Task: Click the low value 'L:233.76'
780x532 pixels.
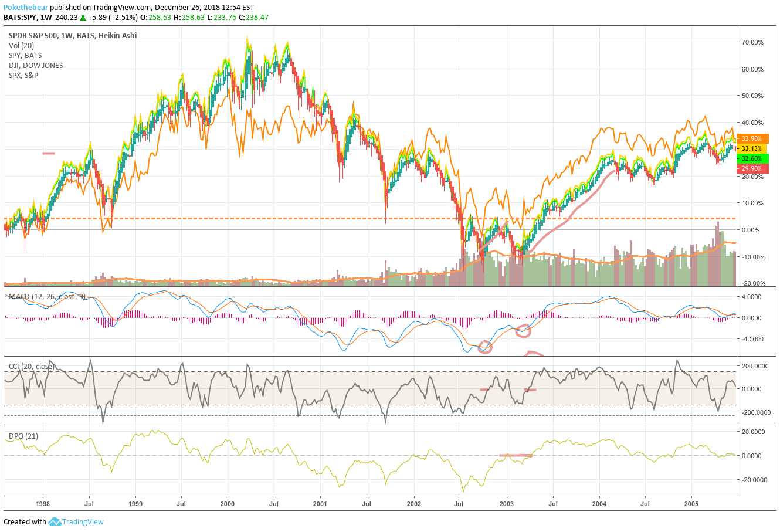Action: [x=221, y=18]
